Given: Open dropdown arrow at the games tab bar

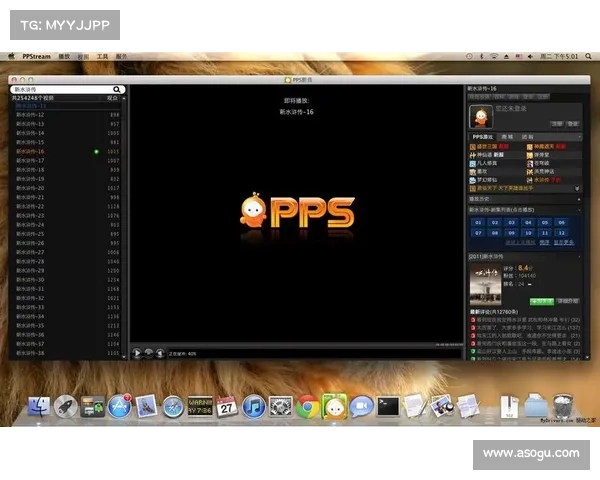Looking at the screenshot, I should pos(579,137).
